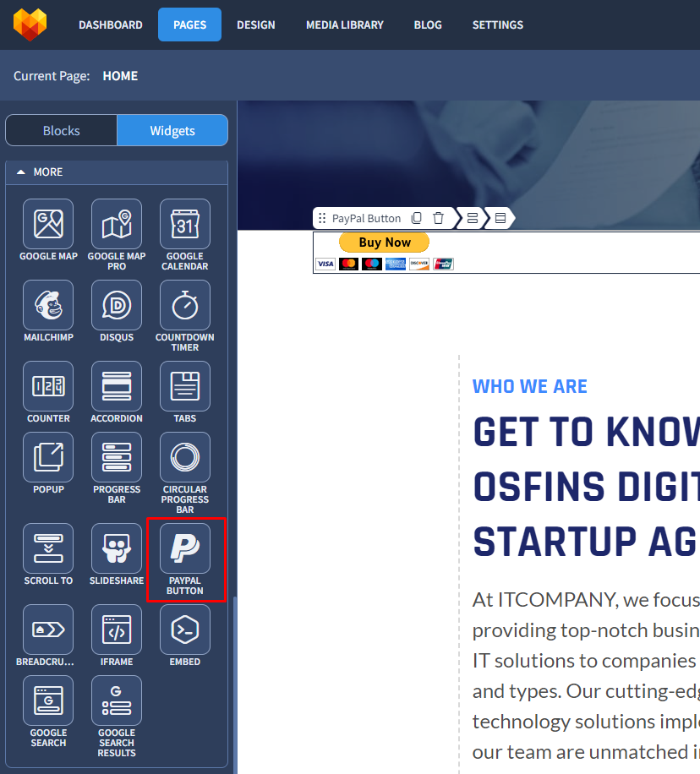Screen dimensions: 700x774
Task: Open the Dashboard menu
Action: (x=111, y=25)
